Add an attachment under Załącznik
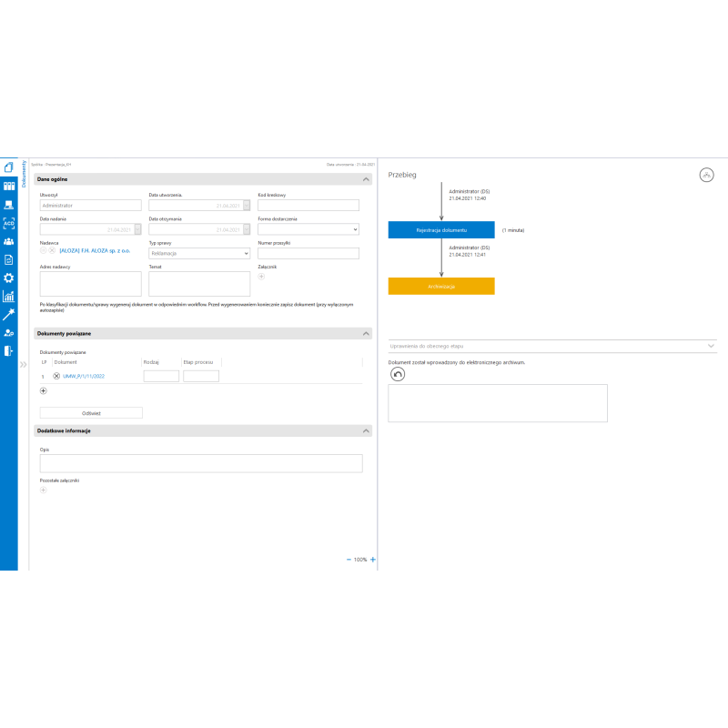 click(262, 276)
